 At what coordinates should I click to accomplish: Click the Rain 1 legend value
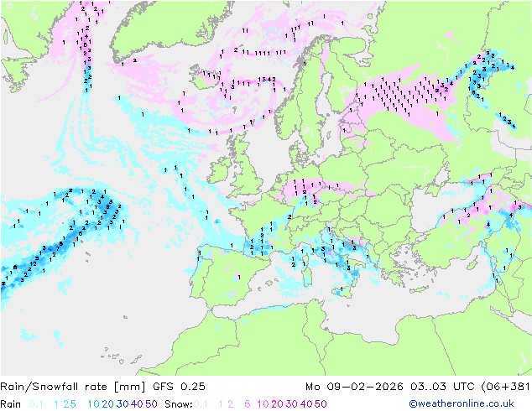click(56, 404)
